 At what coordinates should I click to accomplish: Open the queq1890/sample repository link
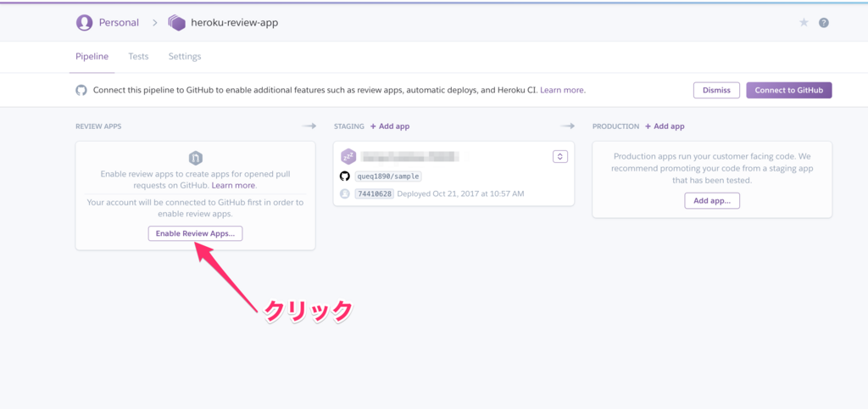388,176
